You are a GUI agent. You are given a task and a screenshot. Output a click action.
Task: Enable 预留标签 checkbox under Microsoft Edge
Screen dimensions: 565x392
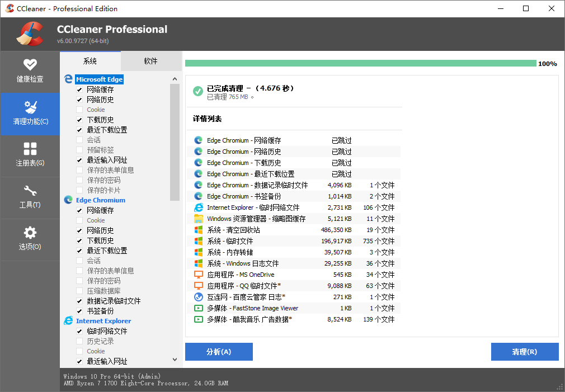(x=79, y=150)
